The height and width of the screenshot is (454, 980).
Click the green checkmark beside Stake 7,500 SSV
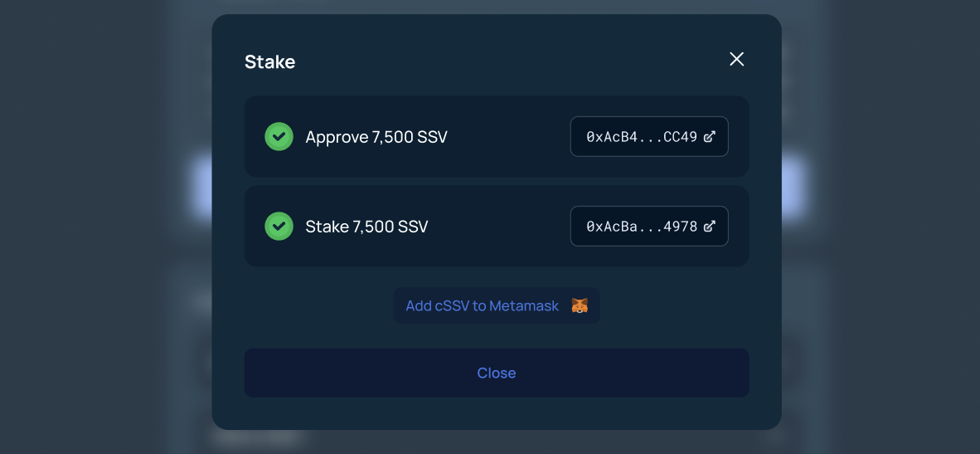pos(279,227)
